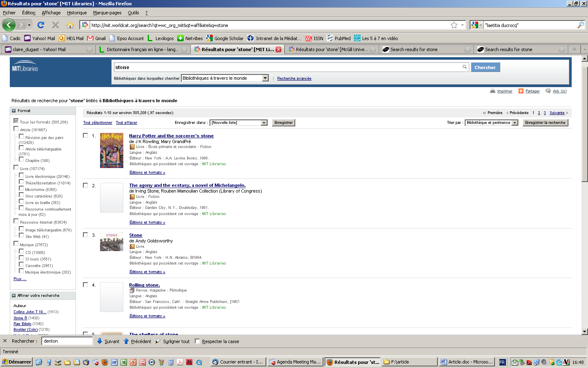Open the list all tabs dropdown
Image resolution: width=588 pixels, height=368 pixels.
tap(584, 49)
